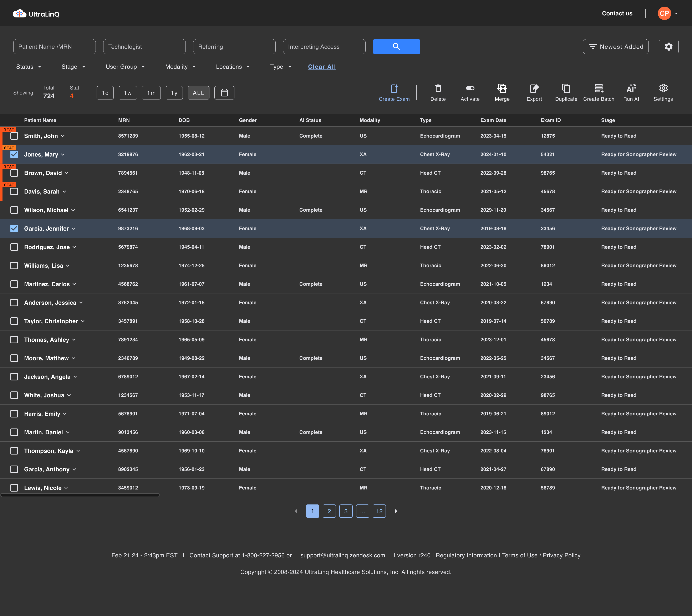Screen dimensions: 692x616
Task: Check the checkbox for Smith, John
Action: (14, 136)
